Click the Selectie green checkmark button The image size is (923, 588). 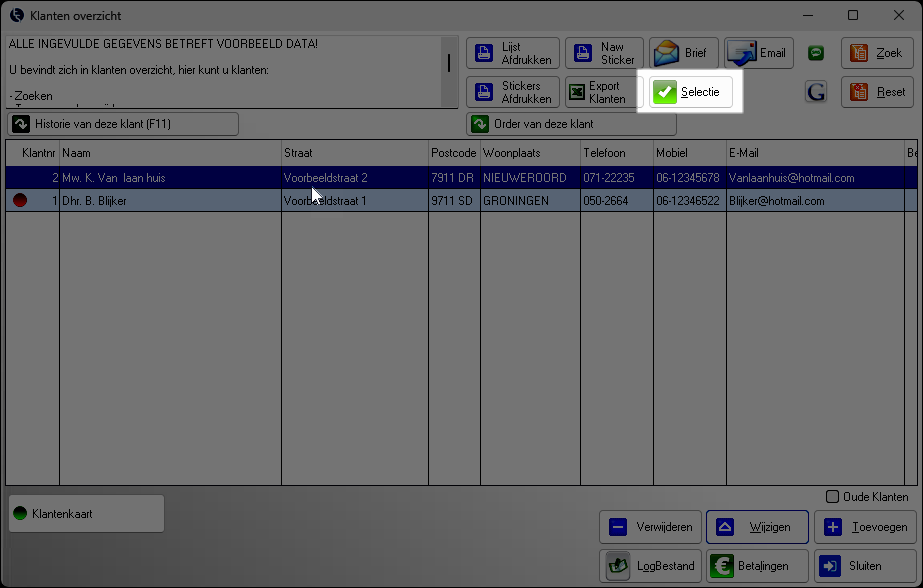692,92
